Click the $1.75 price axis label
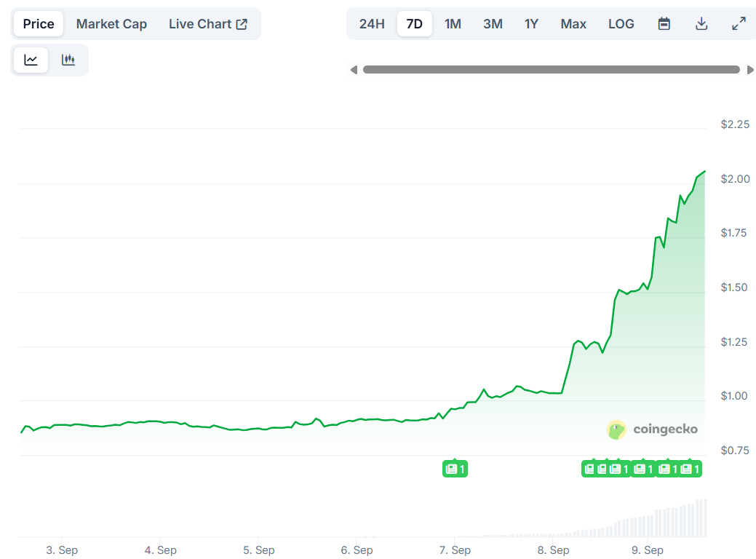The height and width of the screenshot is (559, 756). (733, 233)
